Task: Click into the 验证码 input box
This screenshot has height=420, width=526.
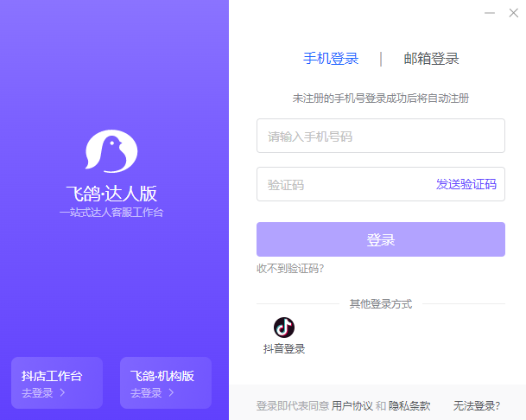Action: click(x=344, y=184)
